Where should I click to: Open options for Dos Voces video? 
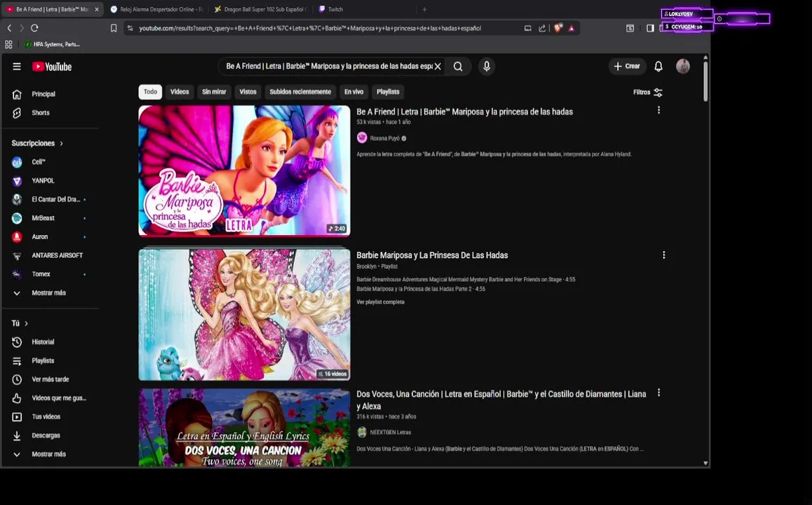pyautogui.click(x=659, y=393)
